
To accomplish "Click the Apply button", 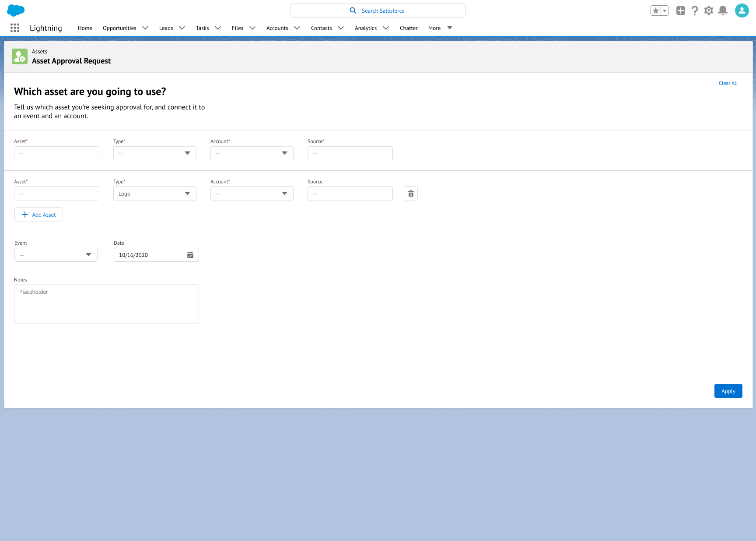I will tap(728, 391).
